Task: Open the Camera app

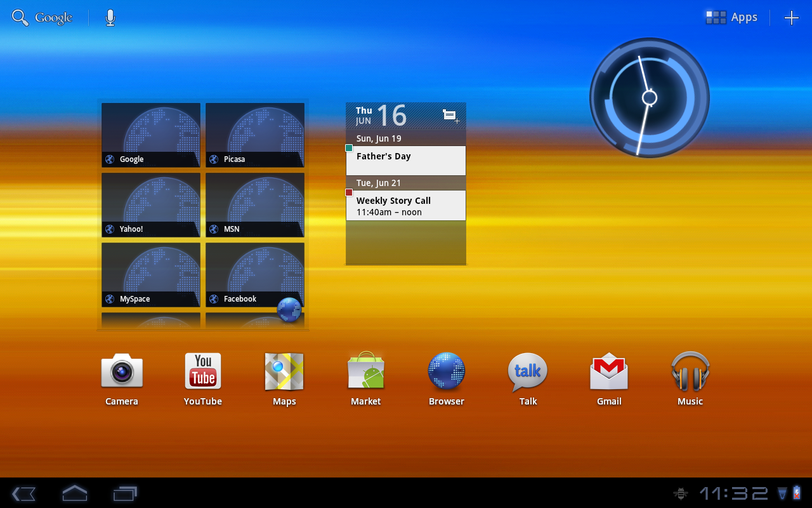Action: point(122,379)
